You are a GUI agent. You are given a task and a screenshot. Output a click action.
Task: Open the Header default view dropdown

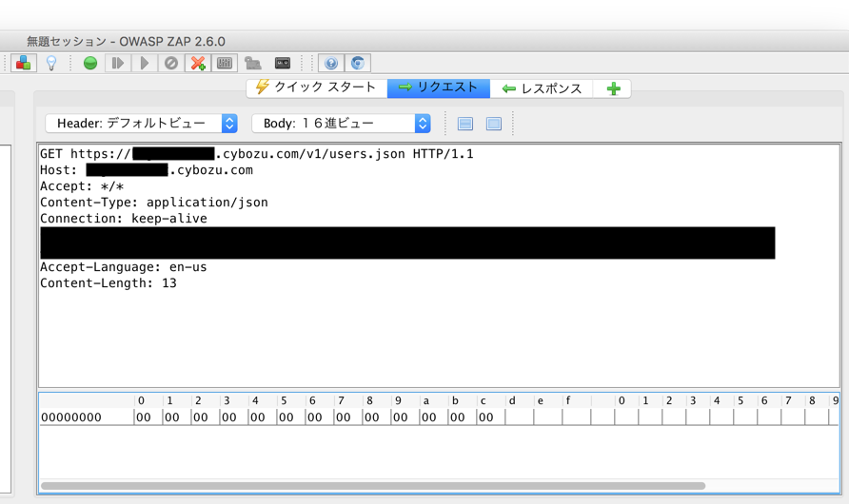(x=141, y=124)
